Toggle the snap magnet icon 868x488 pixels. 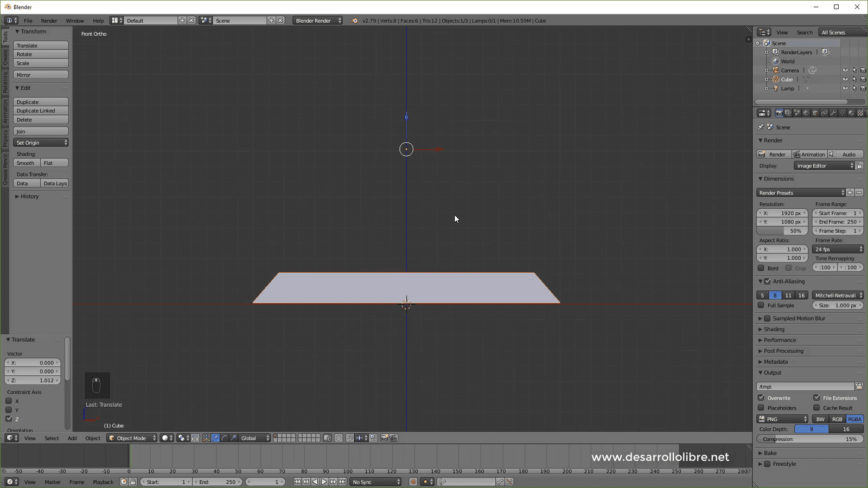(350, 438)
